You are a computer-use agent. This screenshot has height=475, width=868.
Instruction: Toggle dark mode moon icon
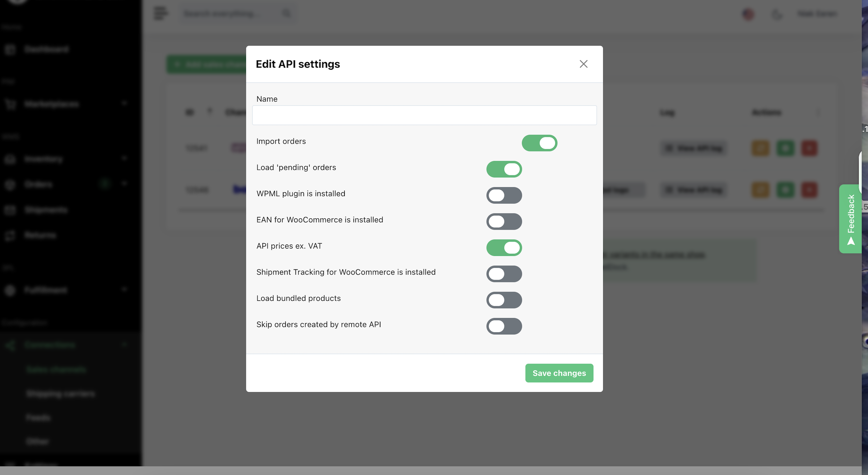[x=776, y=14]
